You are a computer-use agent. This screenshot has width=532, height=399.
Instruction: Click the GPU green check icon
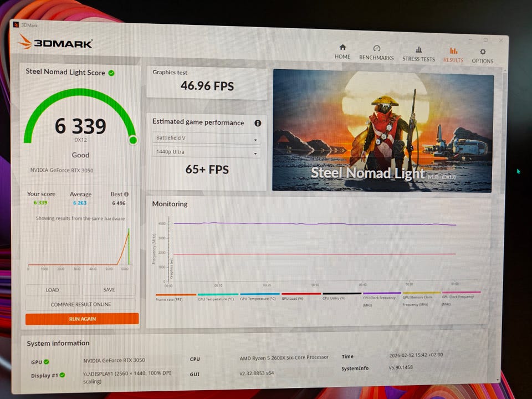tap(47, 362)
